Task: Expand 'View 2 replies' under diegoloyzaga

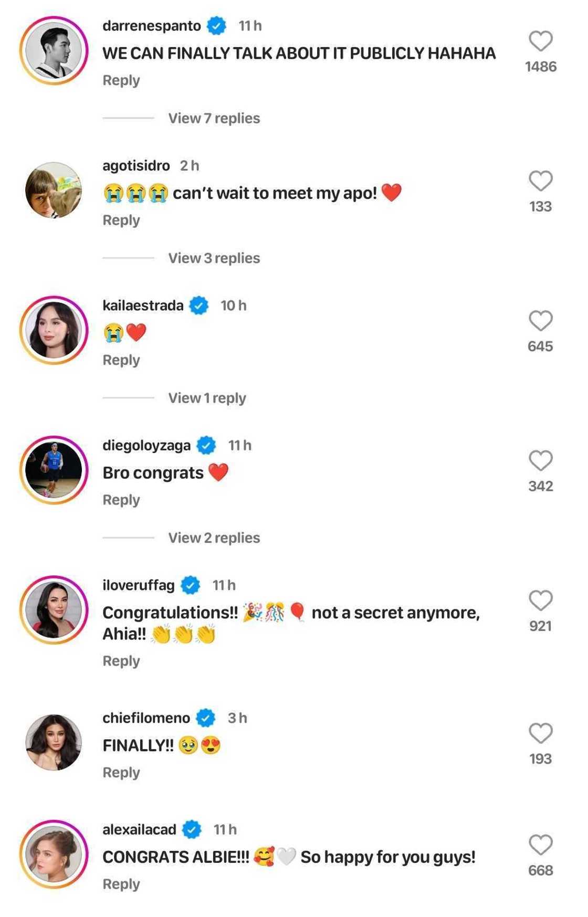Action: point(214,538)
